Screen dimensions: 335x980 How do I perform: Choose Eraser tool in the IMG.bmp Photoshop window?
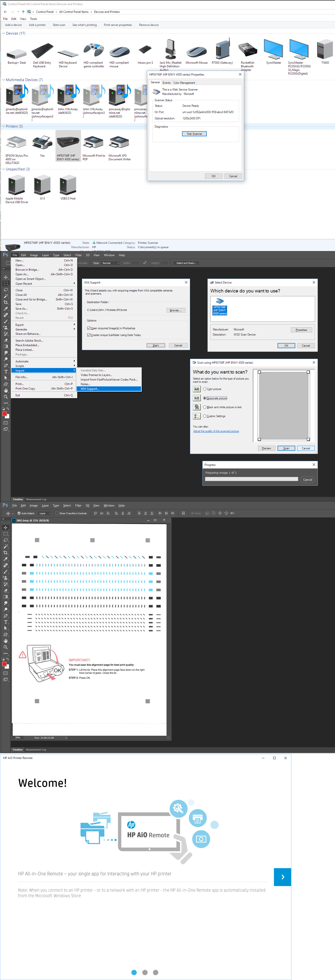(x=5, y=590)
